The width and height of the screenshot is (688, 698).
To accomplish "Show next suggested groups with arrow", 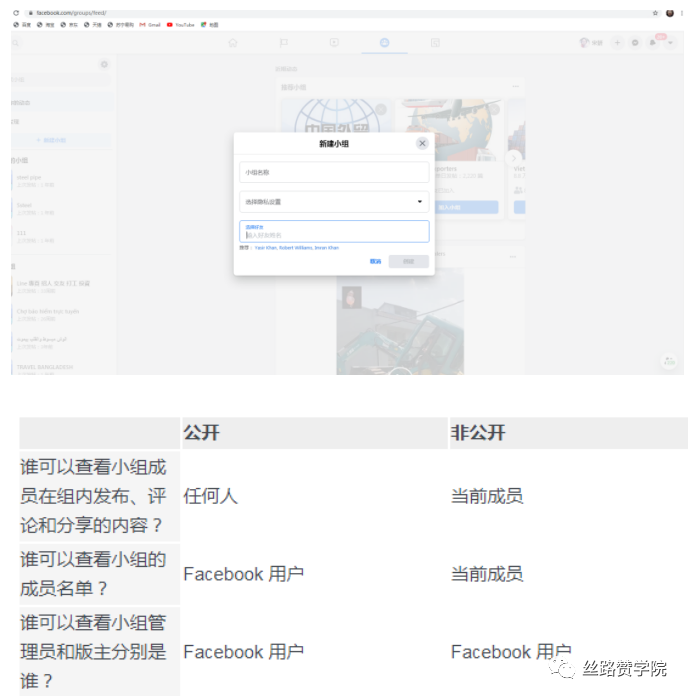I will (513, 158).
